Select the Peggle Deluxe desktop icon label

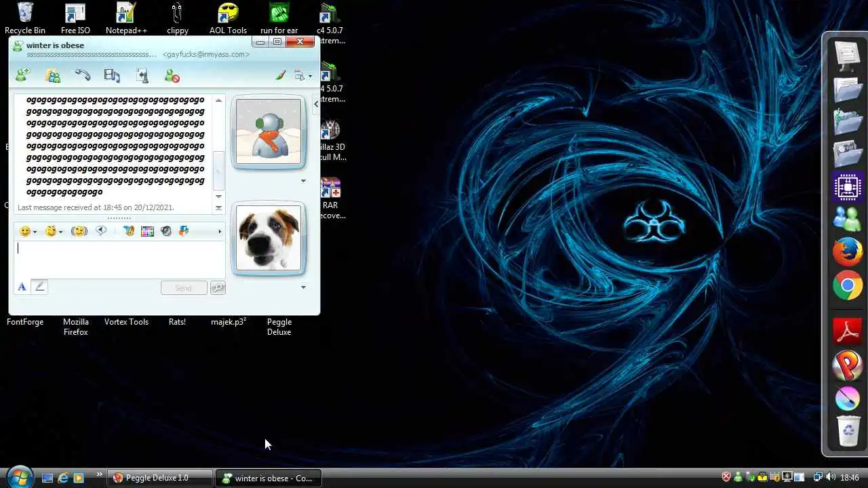(279, 327)
